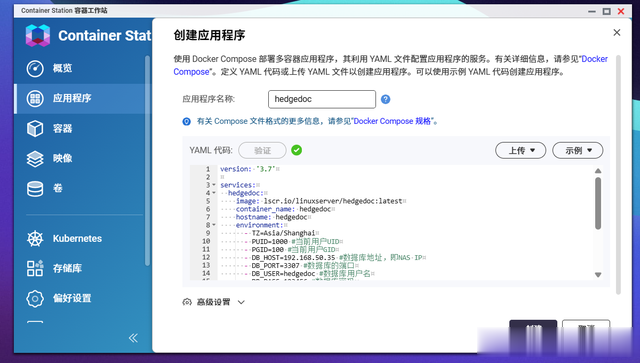Click the 偏好设置 menu label

pyautogui.click(x=72, y=298)
